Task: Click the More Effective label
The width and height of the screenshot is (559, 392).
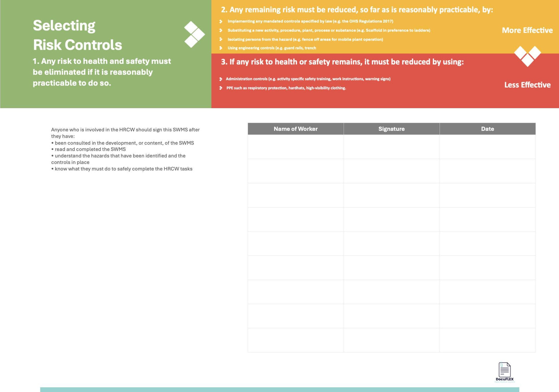Action: tap(527, 30)
